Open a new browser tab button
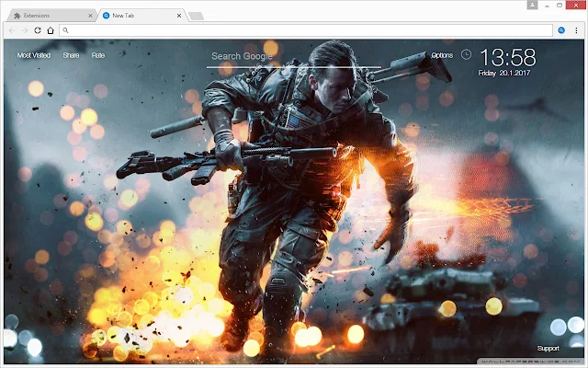Image resolution: width=588 pixels, height=368 pixels. 196,16
